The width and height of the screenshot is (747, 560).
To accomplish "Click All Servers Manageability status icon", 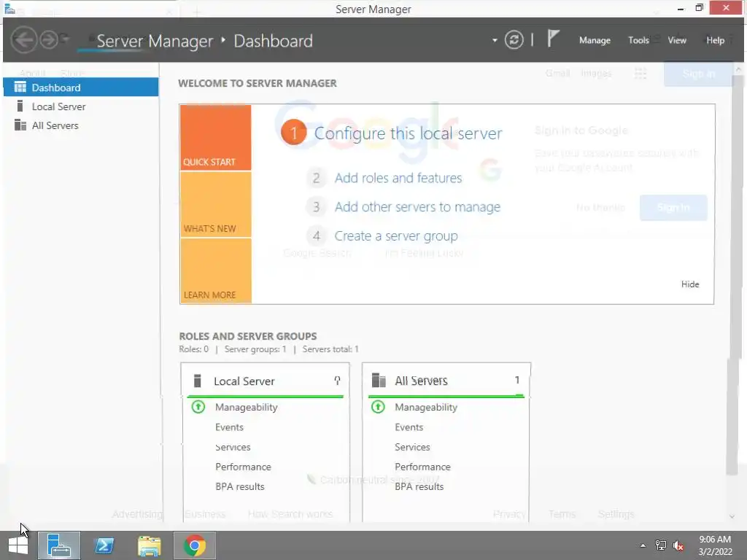I will point(378,407).
